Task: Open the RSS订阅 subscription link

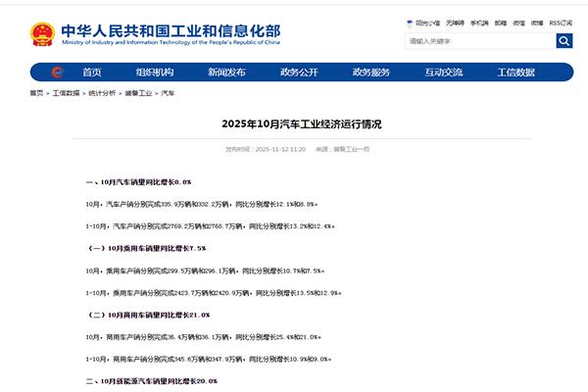Action: click(561, 22)
